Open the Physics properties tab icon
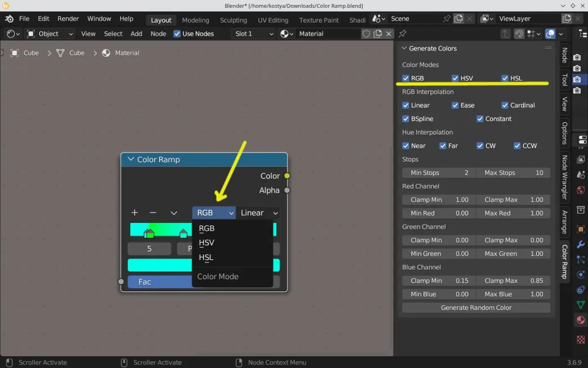588x368 pixels. click(581, 275)
